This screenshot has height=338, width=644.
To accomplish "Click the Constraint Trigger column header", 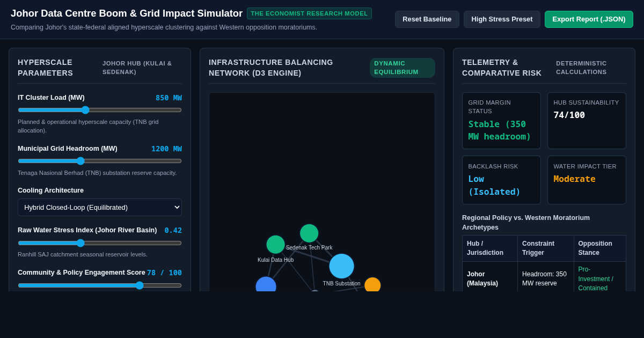I will tap(546, 248).
